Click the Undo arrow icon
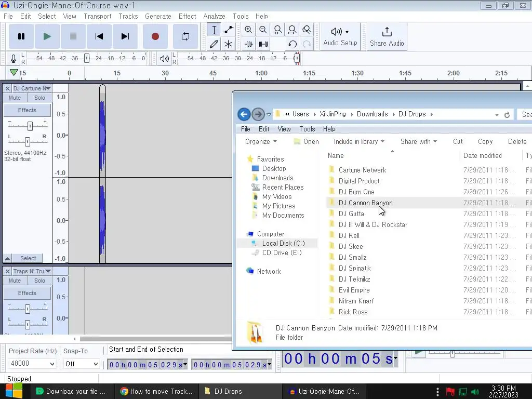Screen dimensions: 532x399 click(292, 44)
